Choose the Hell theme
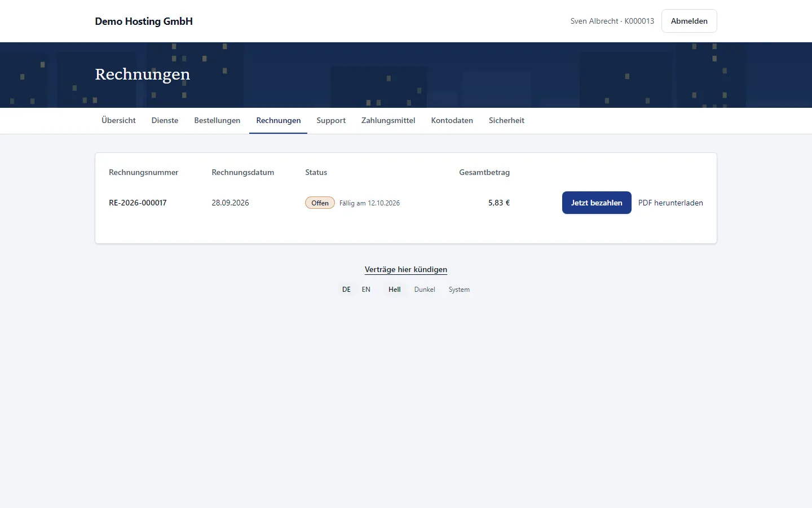 pyautogui.click(x=395, y=290)
